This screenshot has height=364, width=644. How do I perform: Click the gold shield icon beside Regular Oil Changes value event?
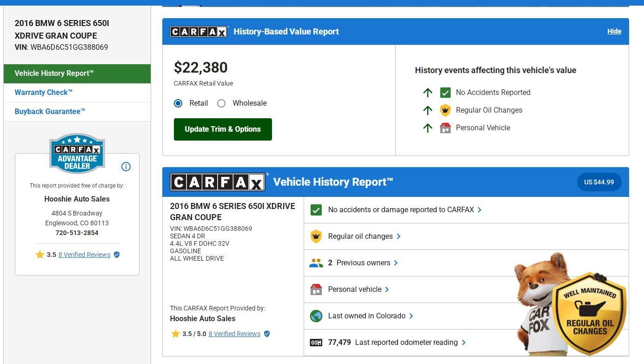445,110
